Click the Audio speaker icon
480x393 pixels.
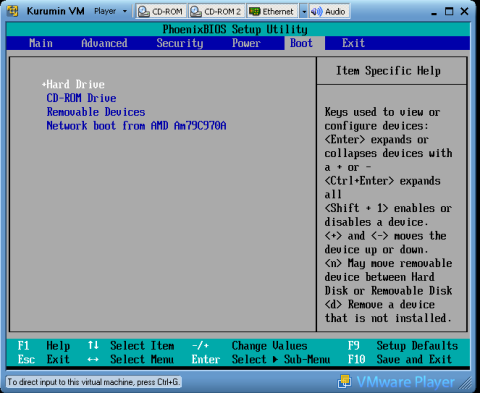click(x=316, y=12)
